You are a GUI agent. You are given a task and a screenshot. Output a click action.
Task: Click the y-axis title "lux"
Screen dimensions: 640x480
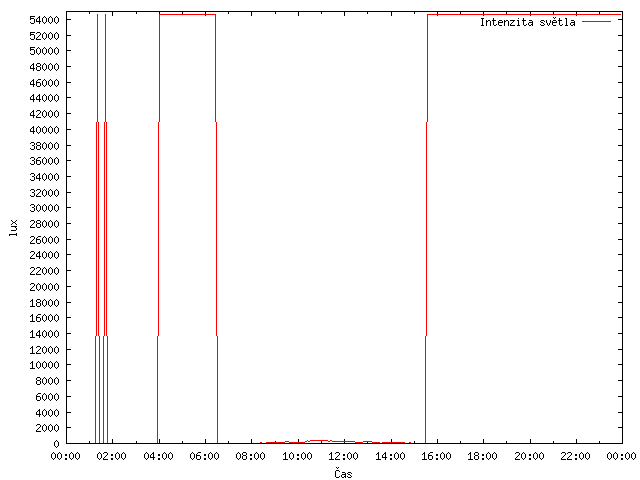(x=13, y=228)
